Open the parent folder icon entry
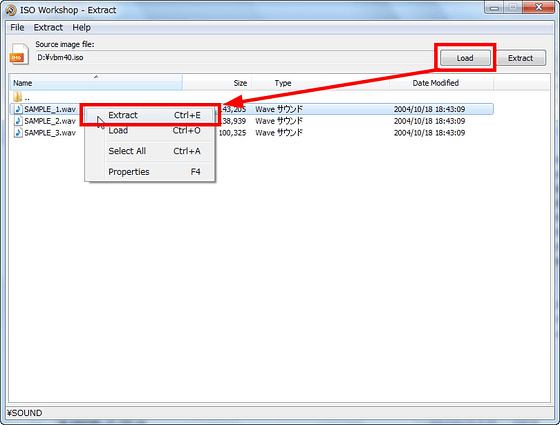The height and width of the screenshot is (425, 560). click(x=18, y=97)
